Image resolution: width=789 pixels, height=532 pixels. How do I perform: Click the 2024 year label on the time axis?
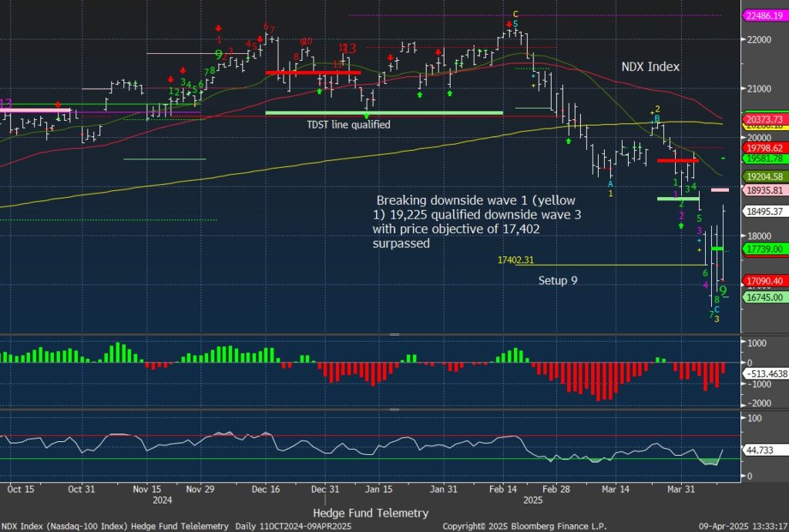tap(162, 500)
